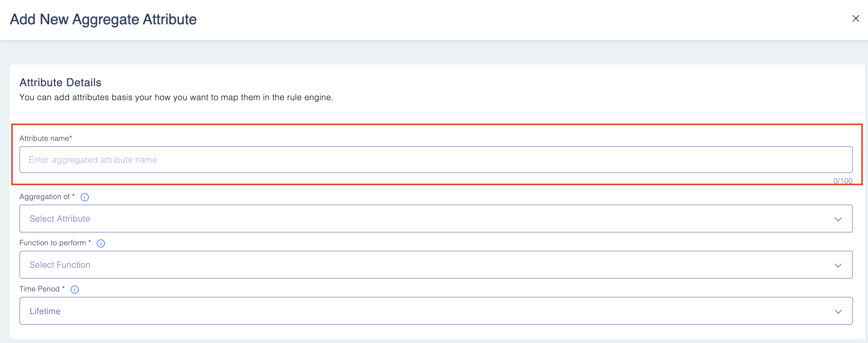Click the Attribute Details heading
Viewport: 868px width, 343px height.
pyautogui.click(x=60, y=83)
